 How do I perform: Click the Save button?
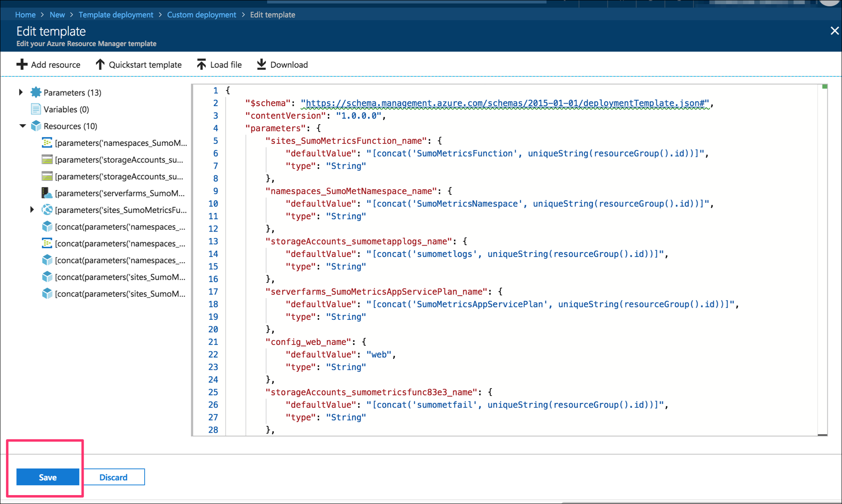click(47, 477)
